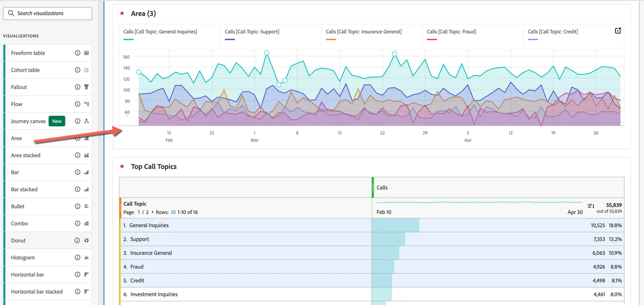Show info for Flow visualization

click(x=78, y=104)
